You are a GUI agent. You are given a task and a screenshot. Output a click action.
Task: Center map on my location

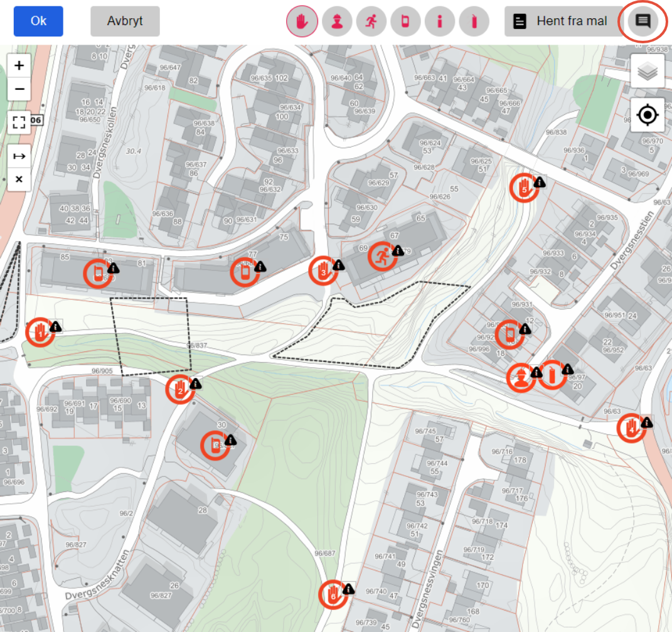pos(647,115)
